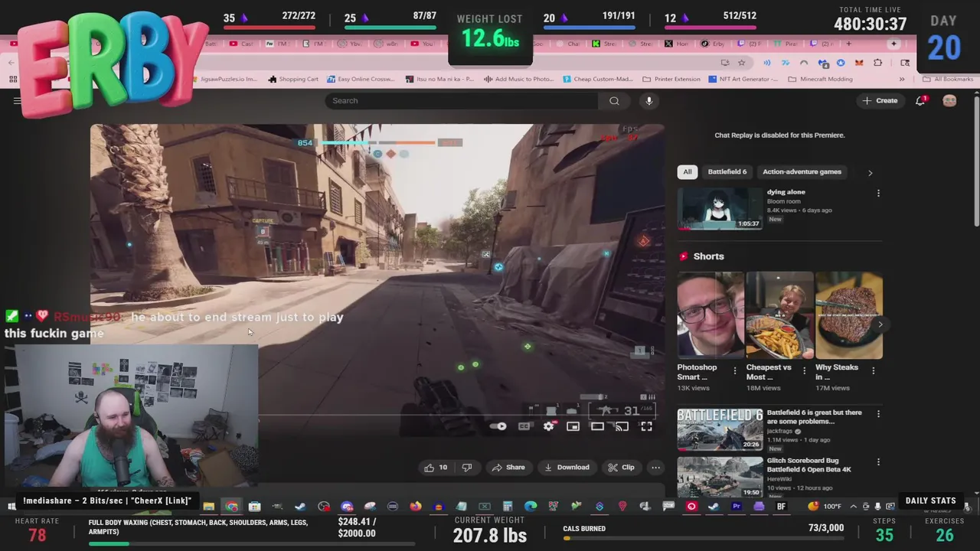Dislike the video
The image size is (980, 551).
coord(467,468)
